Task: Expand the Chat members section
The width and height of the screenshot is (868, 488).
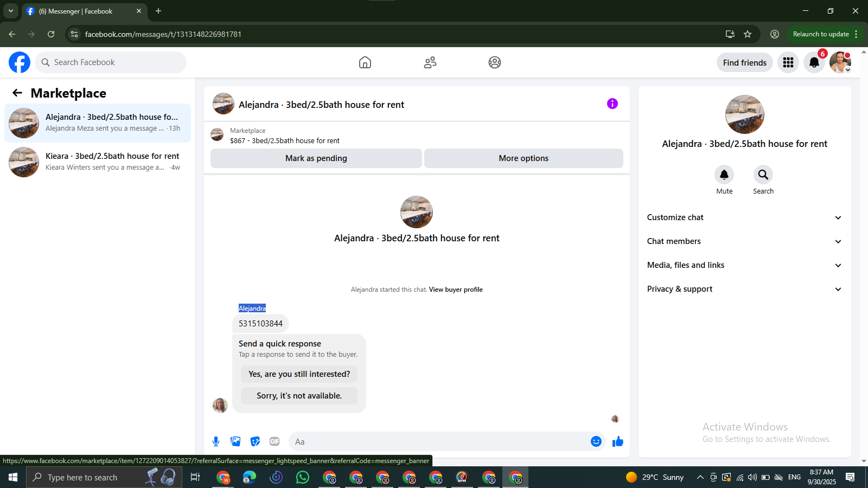Action: click(744, 241)
